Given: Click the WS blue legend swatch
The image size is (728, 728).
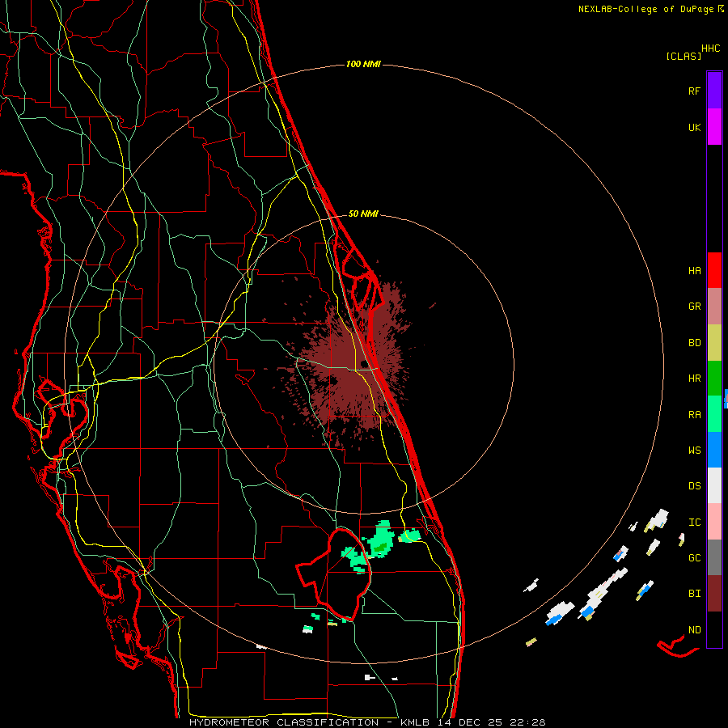Looking at the screenshot, I should [714, 450].
